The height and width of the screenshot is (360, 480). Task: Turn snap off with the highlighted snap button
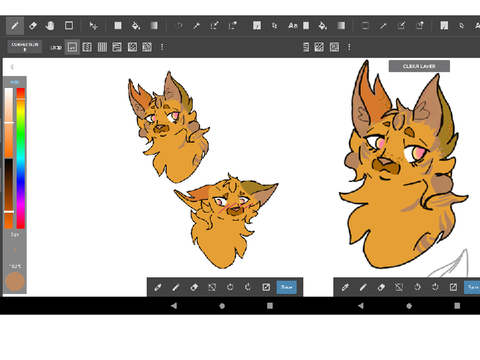72,47
